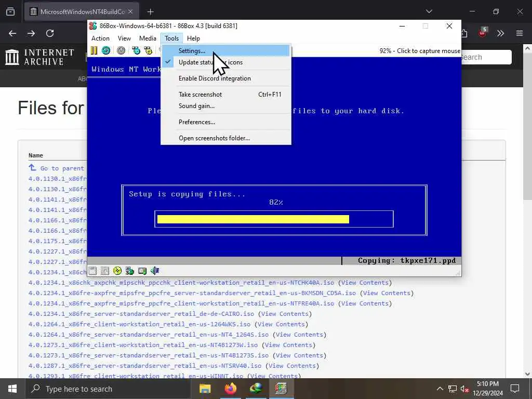Open Preferences... from the Tools menu
Screen dimensions: 532x399
226,122
